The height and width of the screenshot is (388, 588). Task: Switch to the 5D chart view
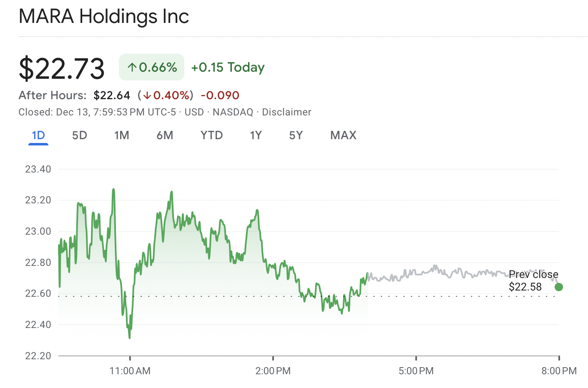coord(79,135)
